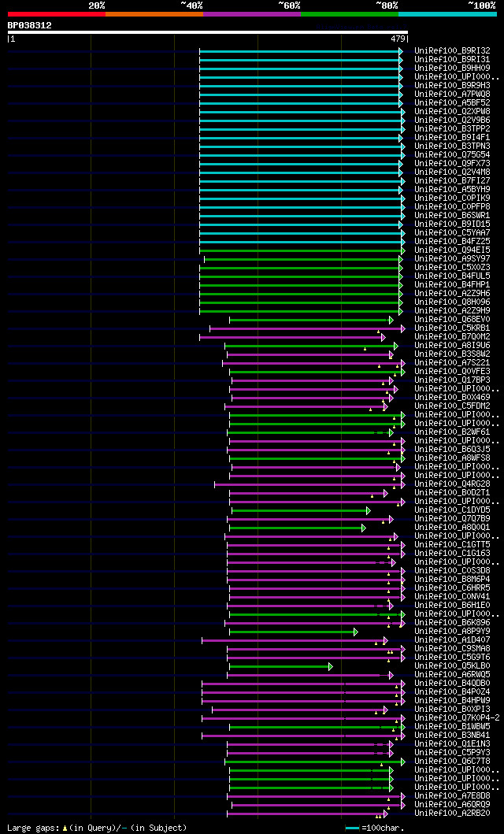Select the UniRef100_Q7K0P4-2 label
Viewport: 504px width, 834px height.
coord(457,717)
